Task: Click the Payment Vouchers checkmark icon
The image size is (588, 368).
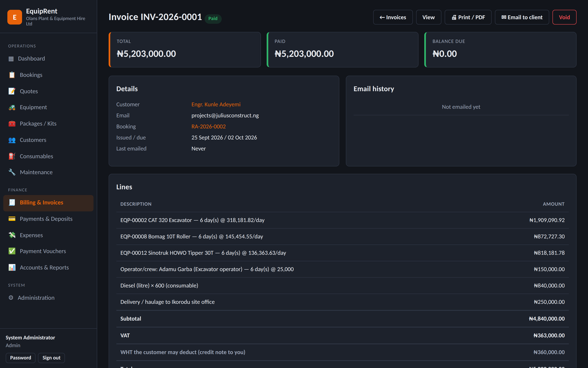Action: pos(12,251)
